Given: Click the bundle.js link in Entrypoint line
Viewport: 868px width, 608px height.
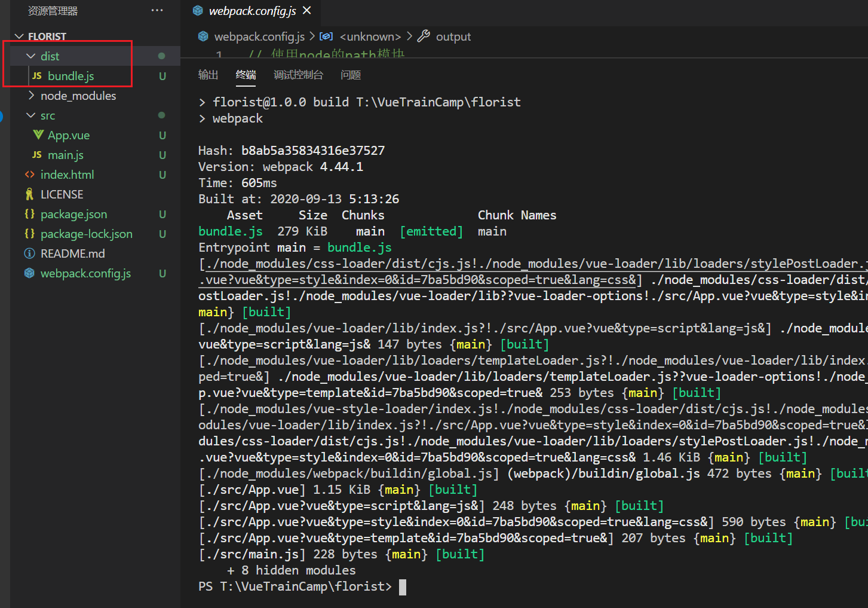Looking at the screenshot, I should click(360, 248).
